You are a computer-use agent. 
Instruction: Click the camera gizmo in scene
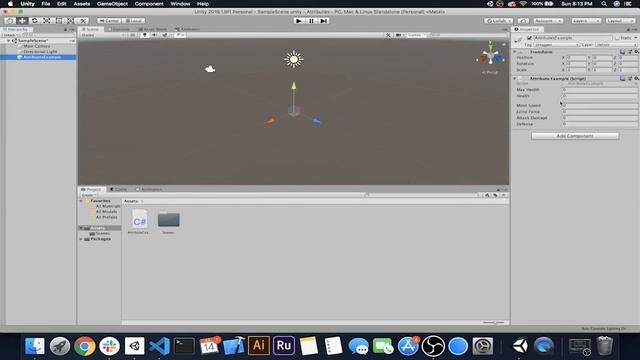click(210, 69)
